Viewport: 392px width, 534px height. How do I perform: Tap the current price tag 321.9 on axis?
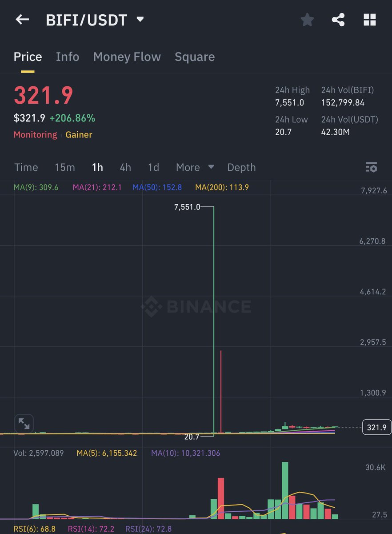point(377,427)
